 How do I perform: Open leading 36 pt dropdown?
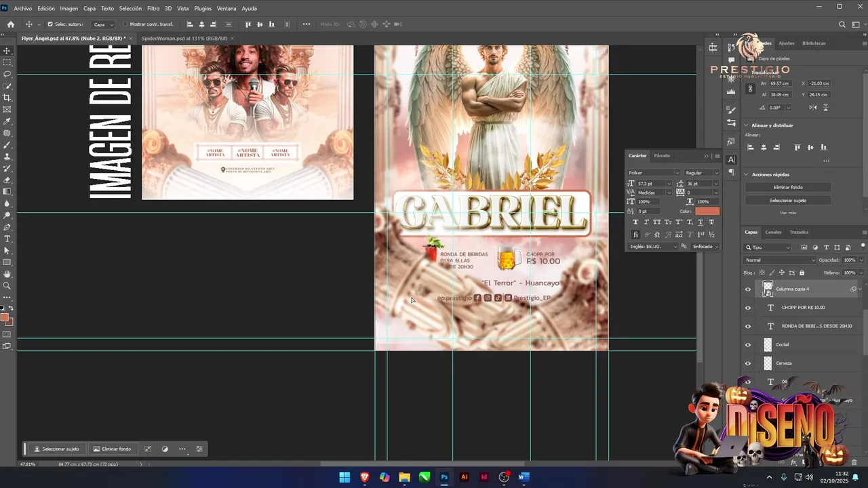[716, 184]
